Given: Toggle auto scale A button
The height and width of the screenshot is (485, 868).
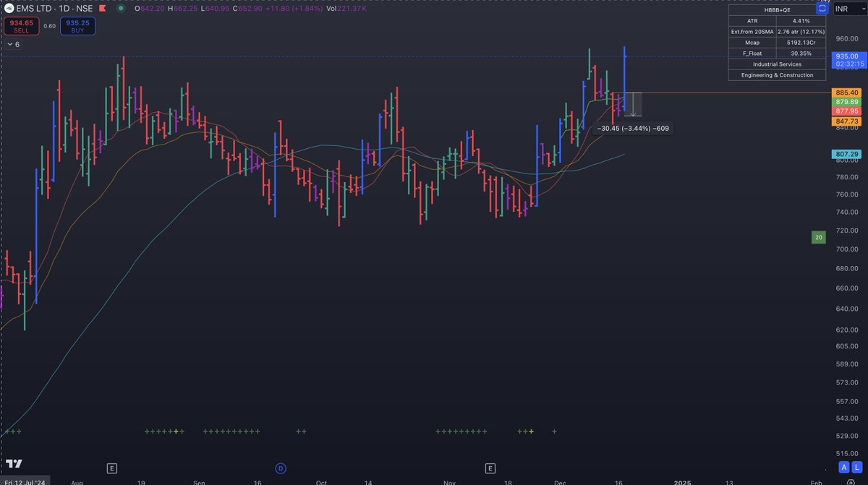Looking at the screenshot, I should click(843, 467).
